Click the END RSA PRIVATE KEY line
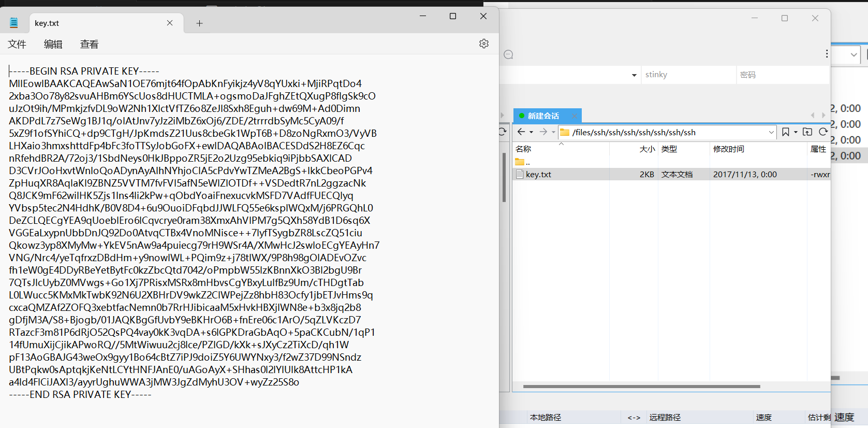This screenshot has width=868, height=428. coord(80,394)
